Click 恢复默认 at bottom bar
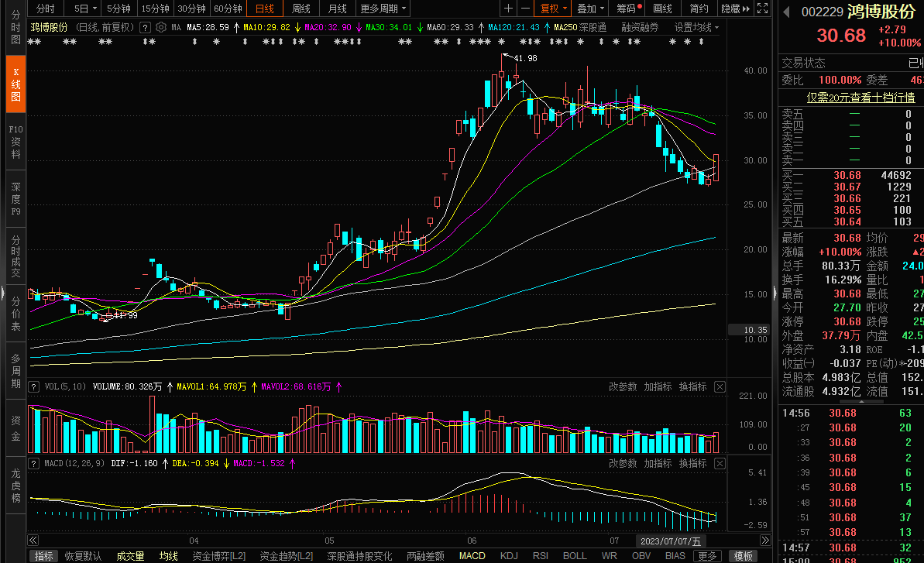924x563 pixels. click(83, 556)
